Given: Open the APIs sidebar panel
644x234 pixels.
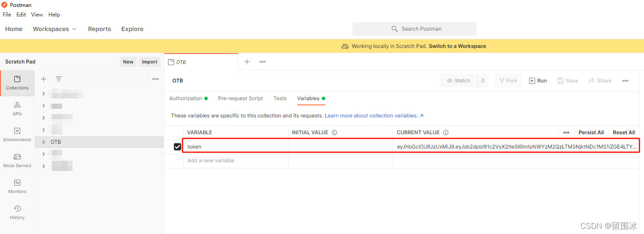Looking at the screenshot, I should (17, 109).
